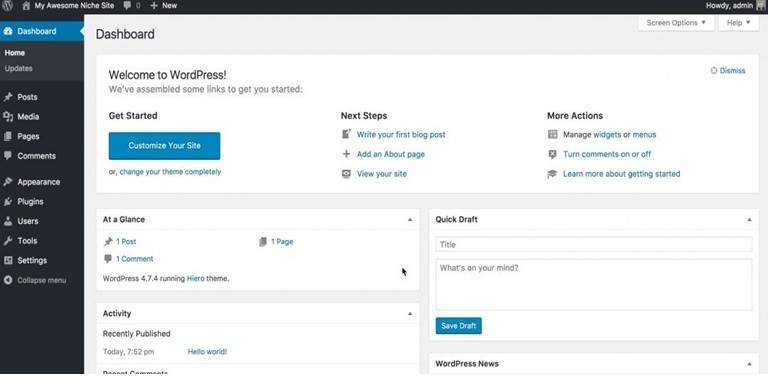Click the plus icon beside Add an About page
This screenshot has width=768, height=384.
coord(346,154)
